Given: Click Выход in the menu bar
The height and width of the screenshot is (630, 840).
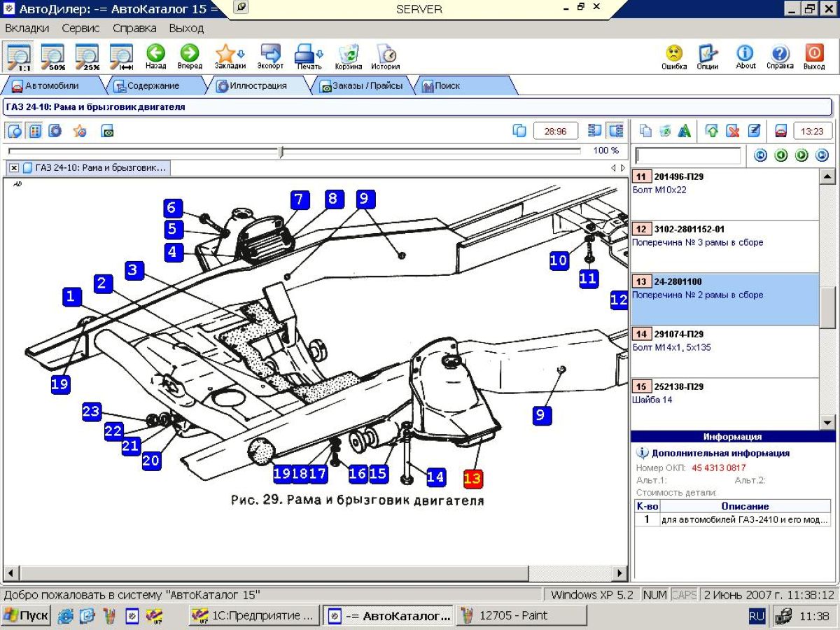Looking at the screenshot, I should 186,29.
